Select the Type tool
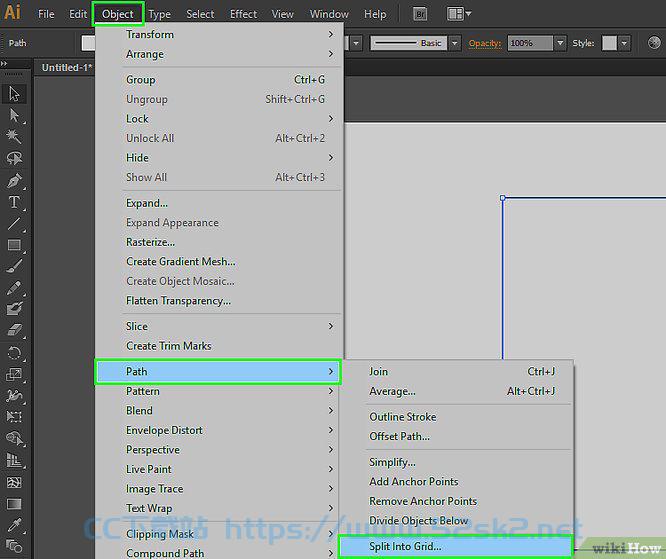This screenshot has height=559, width=666. pos(14,202)
